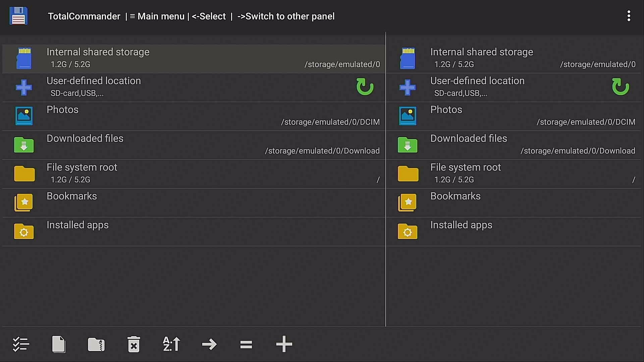Open Bookmarks in left panel
This screenshot has width=644, height=362.
pyautogui.click(x=194, y=203)
